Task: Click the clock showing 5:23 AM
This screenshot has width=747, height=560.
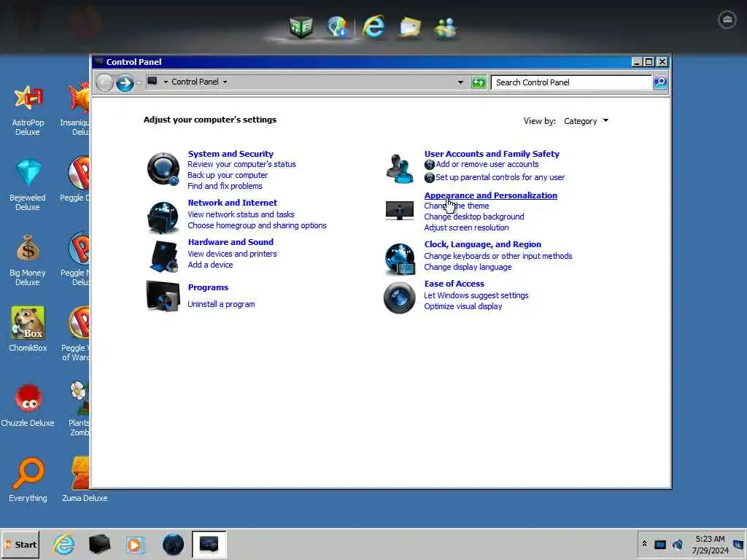Action: point(711,539)
